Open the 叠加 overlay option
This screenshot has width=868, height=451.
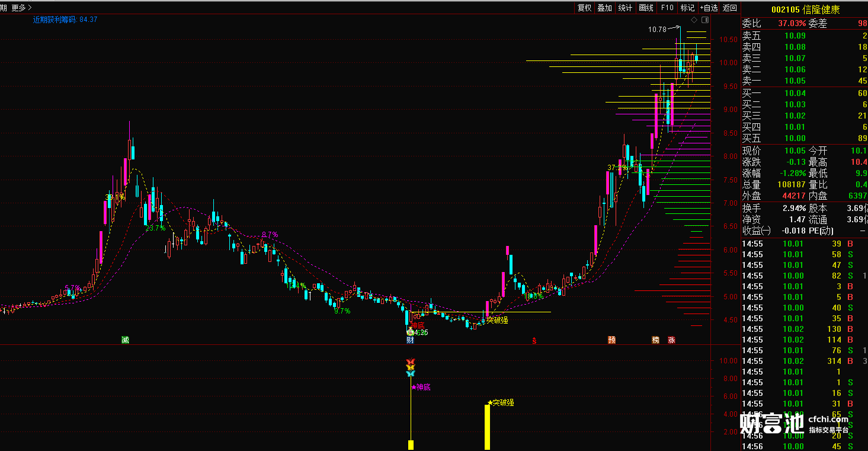tap(604, 8)
